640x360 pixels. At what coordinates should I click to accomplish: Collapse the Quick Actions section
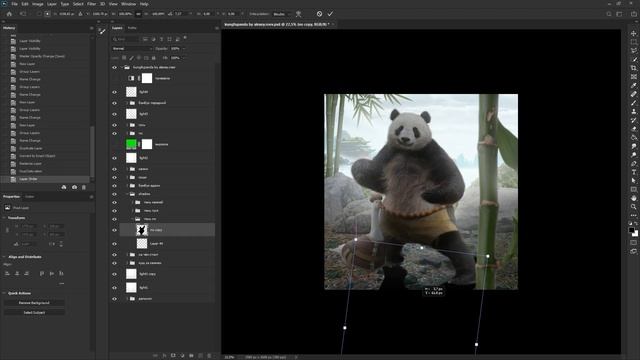pos(4,293)
